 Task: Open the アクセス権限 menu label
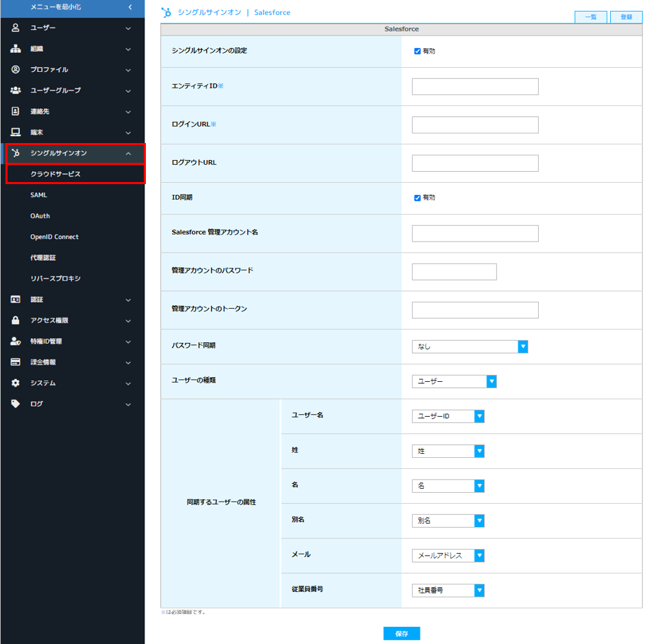click(49, 320)
